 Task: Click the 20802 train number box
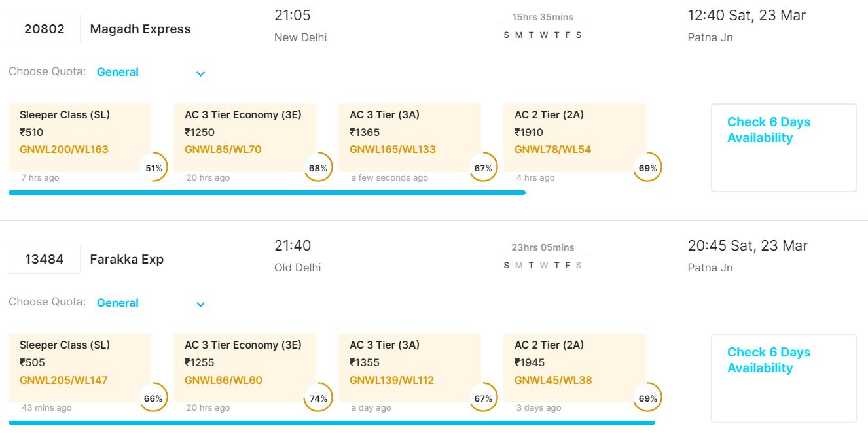click(x=45, y=29)
